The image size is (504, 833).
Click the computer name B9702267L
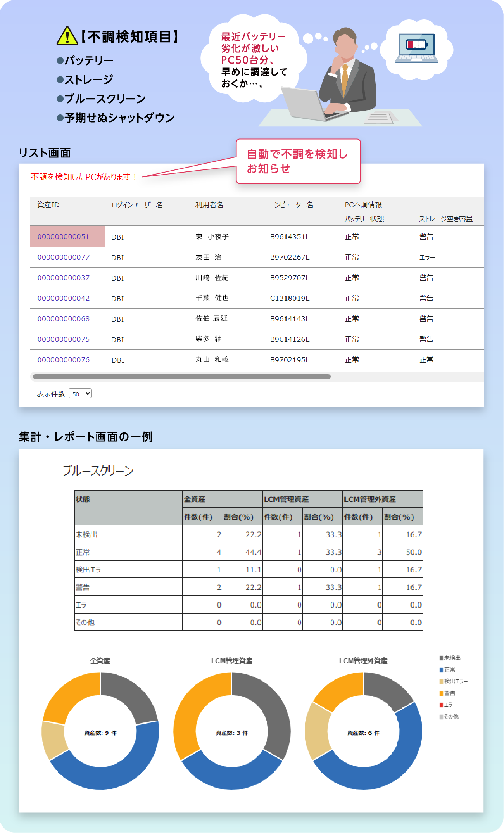pyautogui.click(x=290, y=257)
